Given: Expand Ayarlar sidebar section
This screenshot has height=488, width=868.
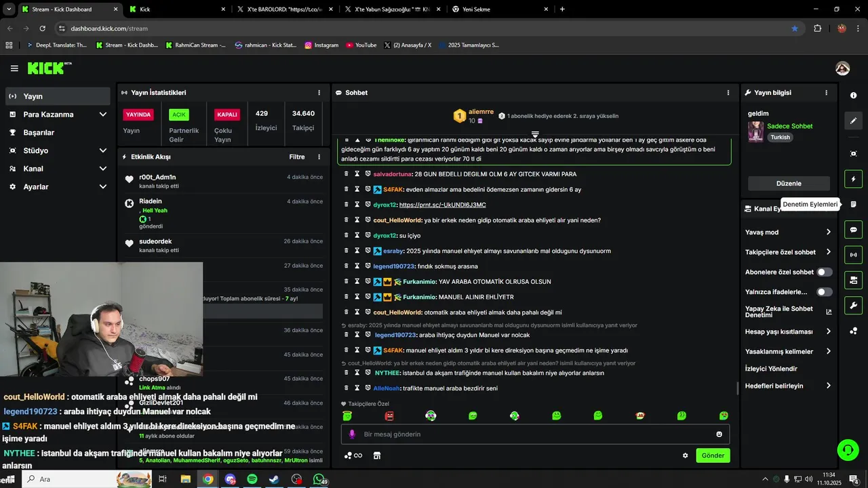Looking at the screenshot, I should [x=58, y=186].
